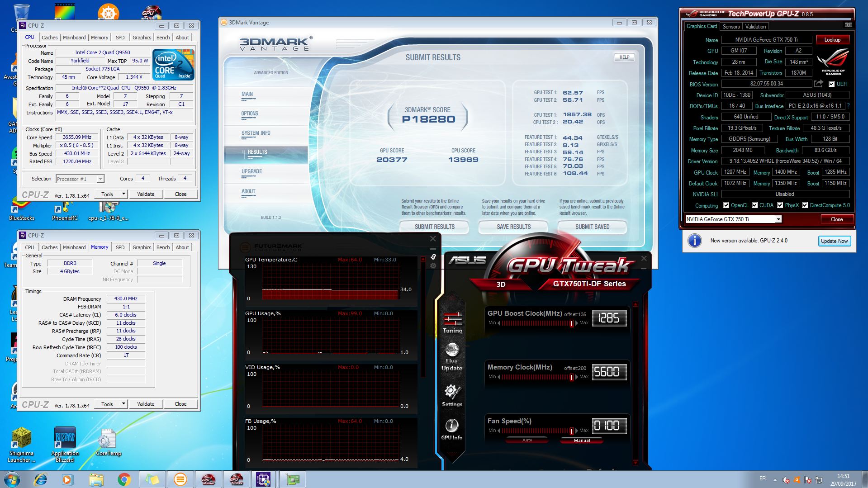Open the cpu-z_1-78-0 desktop file
The height and width of the screenshot is (488, 868).
[108, 210]
